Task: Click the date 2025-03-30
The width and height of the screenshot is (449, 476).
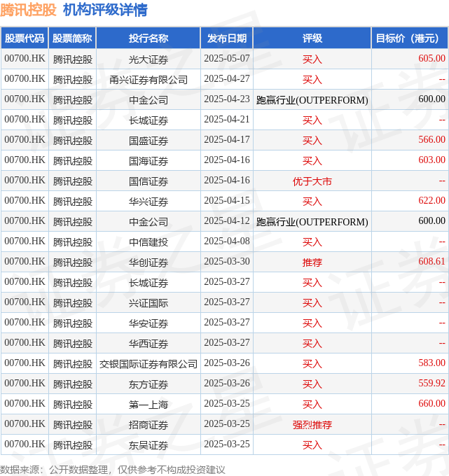Action: [x=227, y=261]
